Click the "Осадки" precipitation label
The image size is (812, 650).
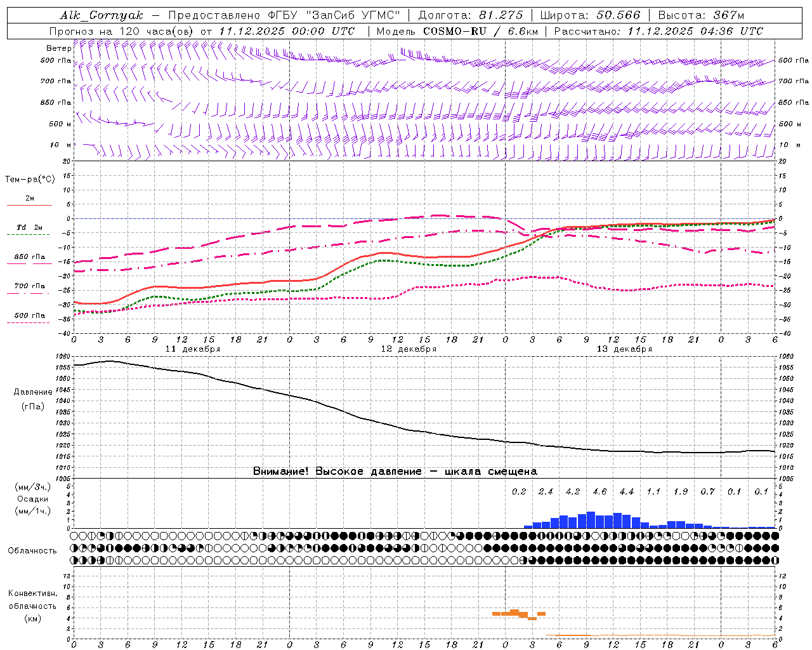pos(33,499)
